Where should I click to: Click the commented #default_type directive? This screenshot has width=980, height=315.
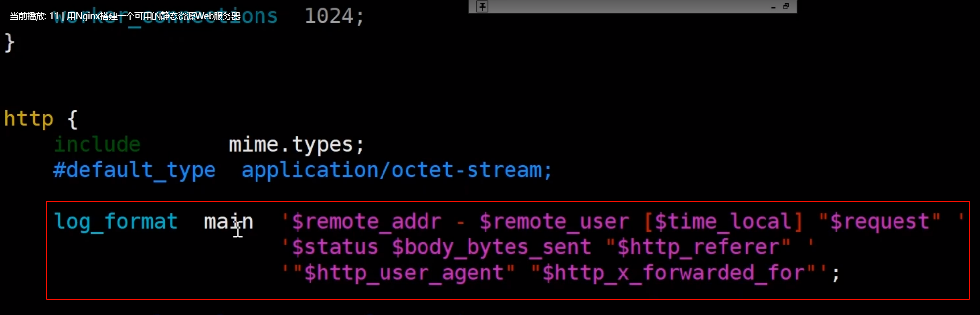[134, 170]
